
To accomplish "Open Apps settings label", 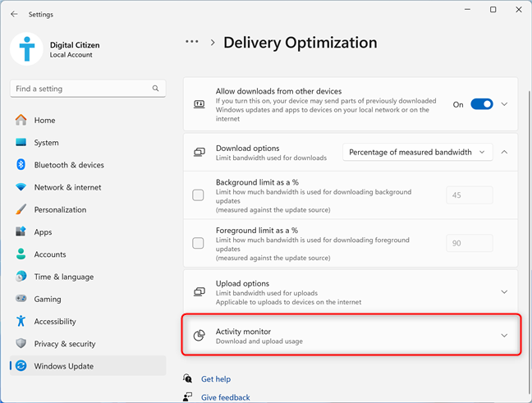I will 43,232.
